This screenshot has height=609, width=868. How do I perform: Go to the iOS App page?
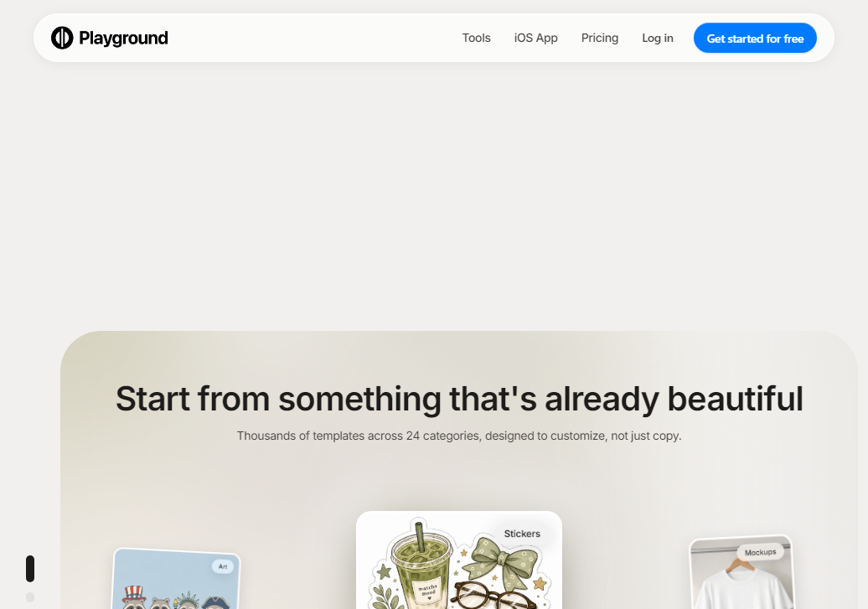[x=535, y=38]
